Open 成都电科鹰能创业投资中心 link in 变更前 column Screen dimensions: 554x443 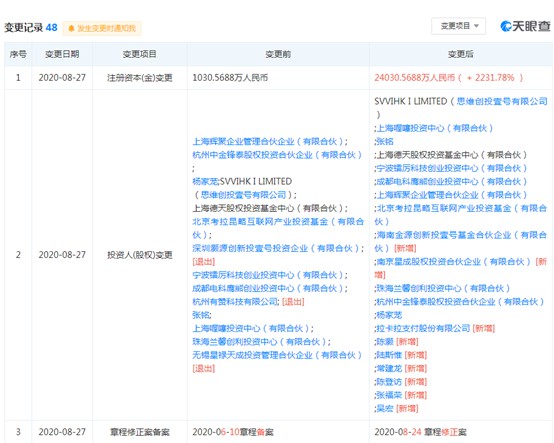click(268, 289)
